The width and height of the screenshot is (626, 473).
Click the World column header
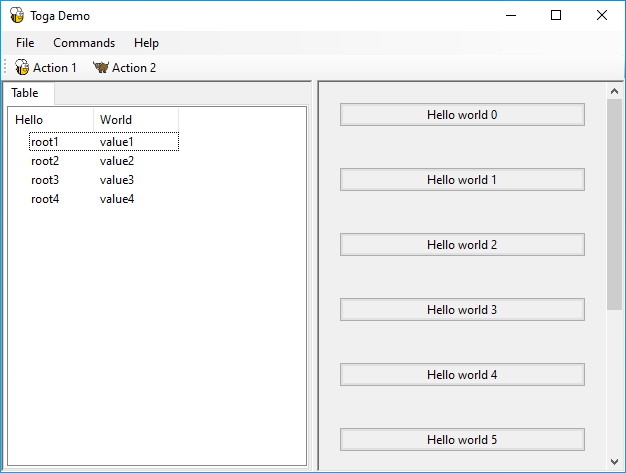[x=135, y=120]
